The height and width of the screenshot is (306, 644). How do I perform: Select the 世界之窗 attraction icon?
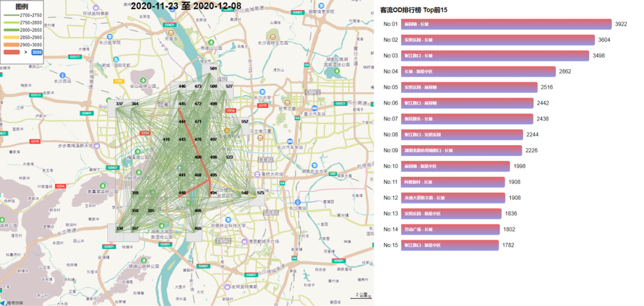tap(287, 103)
